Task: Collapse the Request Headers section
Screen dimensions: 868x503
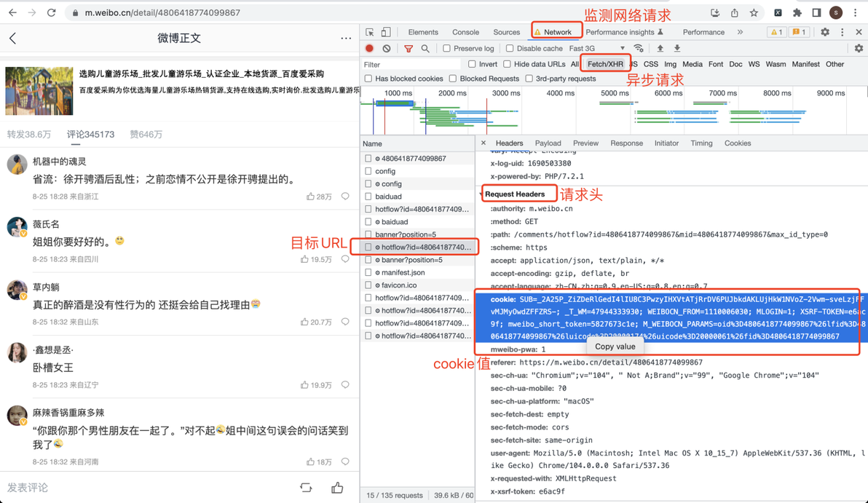Action: coord(515,194)
